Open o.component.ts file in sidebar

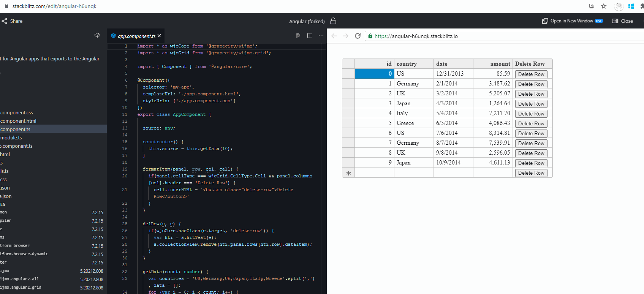53,146
